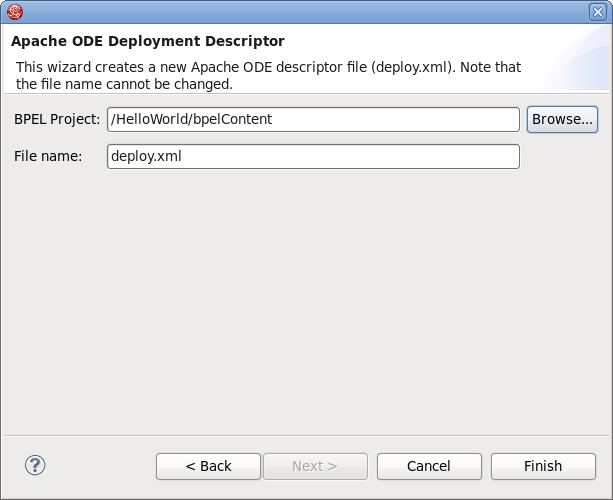The height and width of the screenshot is (500, 613).
Task: Go to previous page with Back button
Action: [208, 466]
